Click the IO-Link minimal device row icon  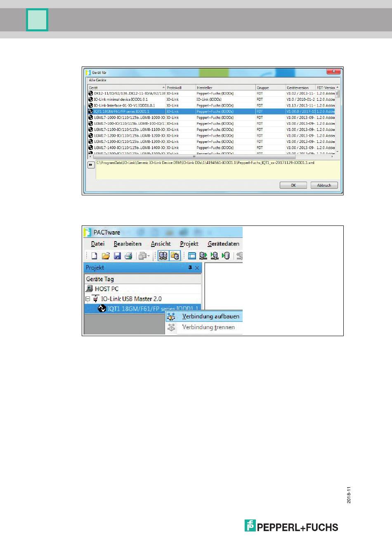(91, 100)
